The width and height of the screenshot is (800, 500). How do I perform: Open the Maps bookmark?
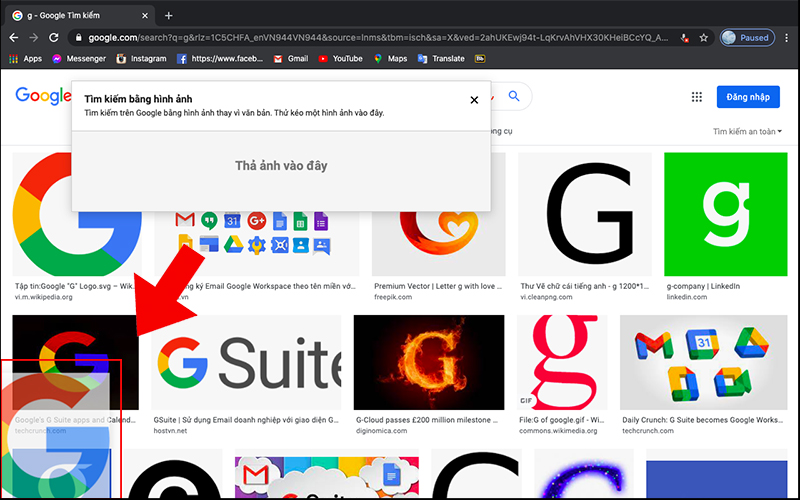pyautogui.click(x=390, y=59)
